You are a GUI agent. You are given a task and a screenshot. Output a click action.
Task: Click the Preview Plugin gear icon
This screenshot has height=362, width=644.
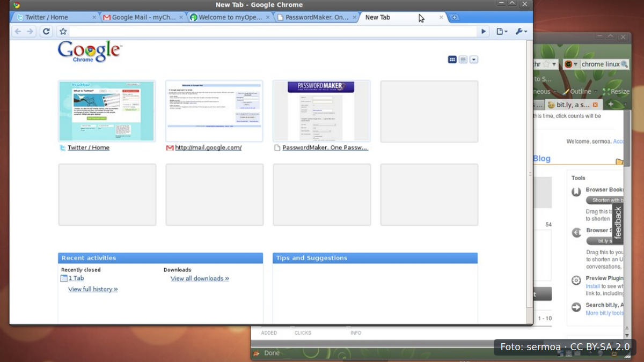click(x=576, y=280)
